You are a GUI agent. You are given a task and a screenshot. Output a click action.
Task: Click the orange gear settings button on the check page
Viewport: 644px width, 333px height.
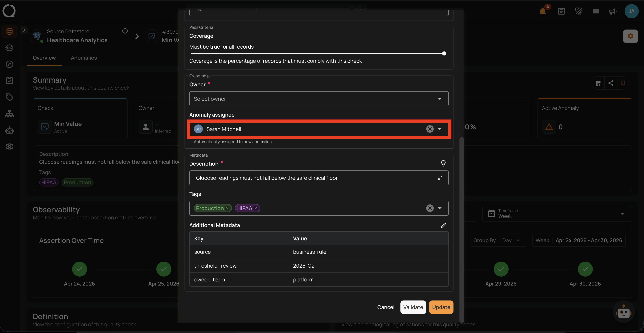(630, 36)
